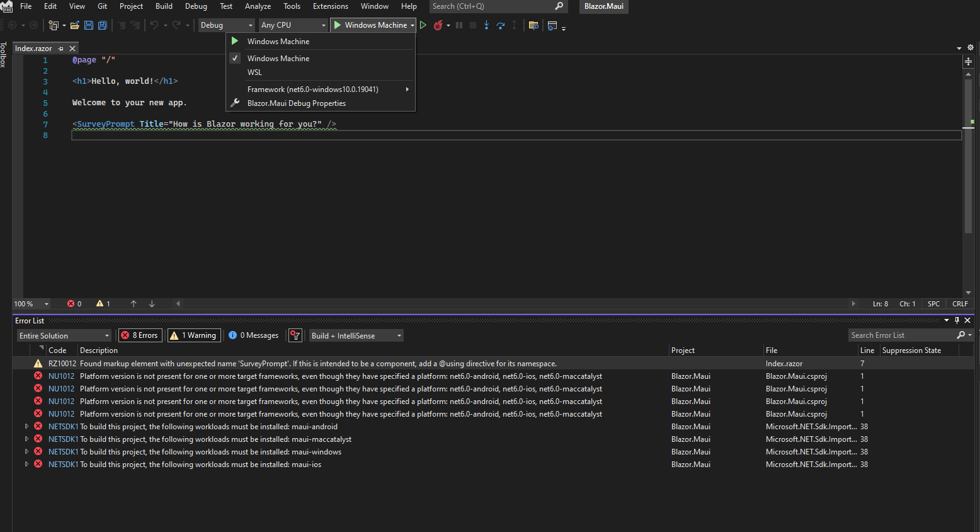Apply Hot Reload with the flame icon
Image resolution: width=980 pixels, height=532 pixels.
(438, 25)
